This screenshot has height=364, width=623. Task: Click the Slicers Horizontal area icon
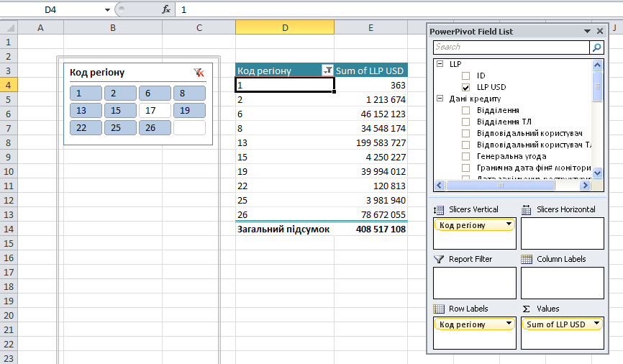[526, 209]
